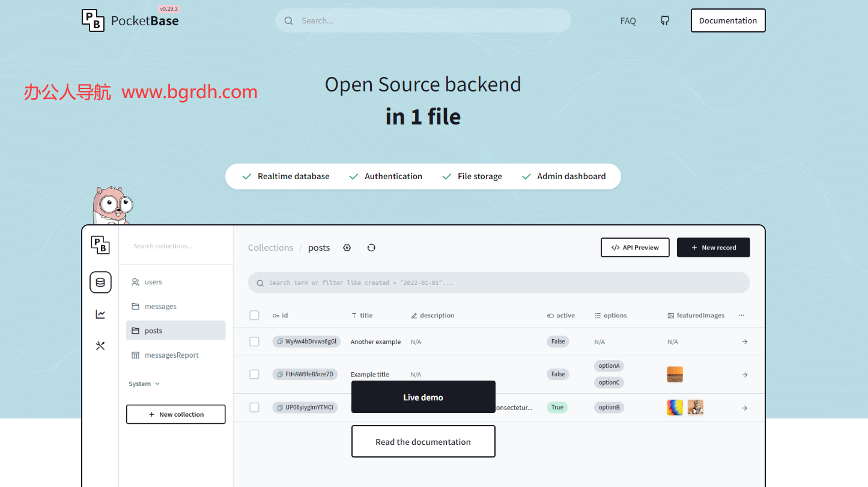This screenshot has height=487, width=868.
Task: Refresh the posts records list
Action: point(371,248)
